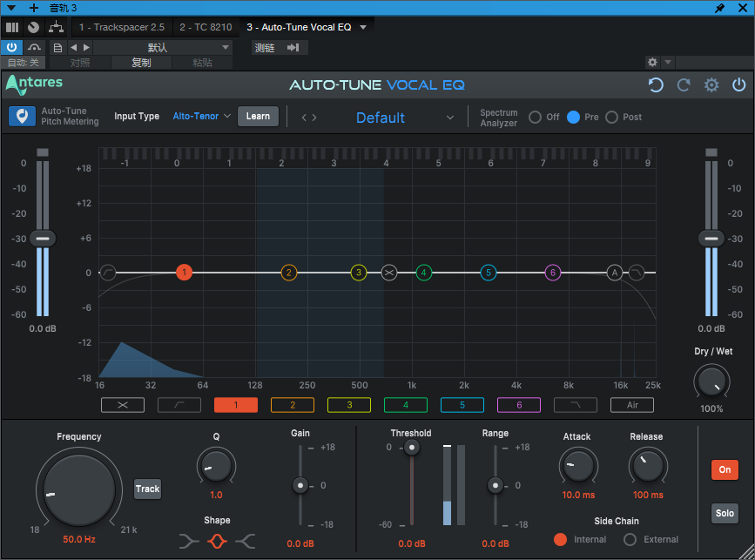Viewport: 755px width, 560px height.
Task: Select External side chain source
Action: [x=630, y=539]
